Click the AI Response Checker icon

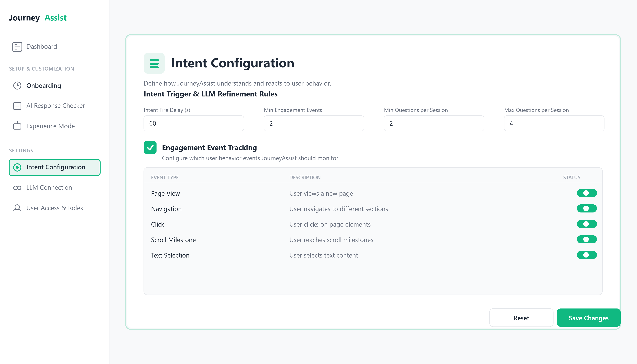pos(17,106)
